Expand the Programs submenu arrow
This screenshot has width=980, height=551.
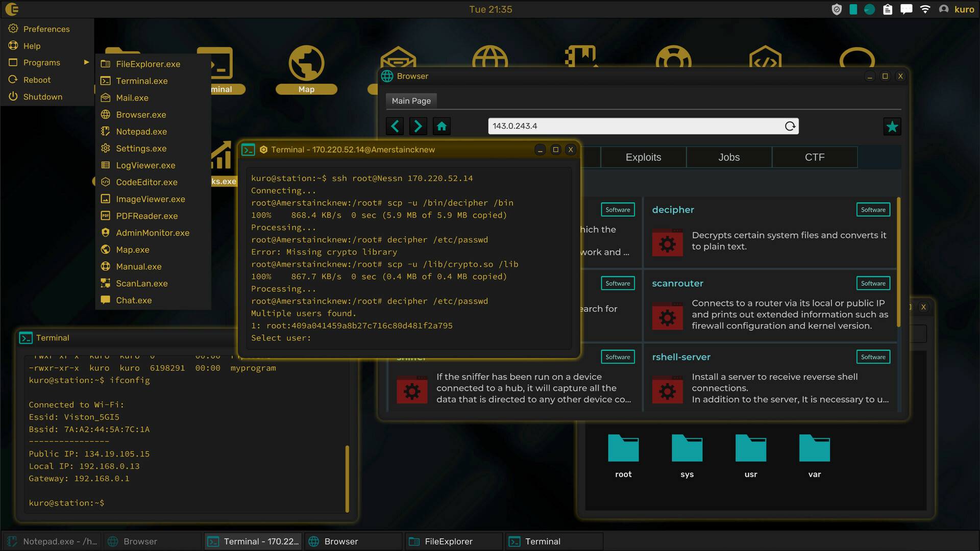pos(86,62)
